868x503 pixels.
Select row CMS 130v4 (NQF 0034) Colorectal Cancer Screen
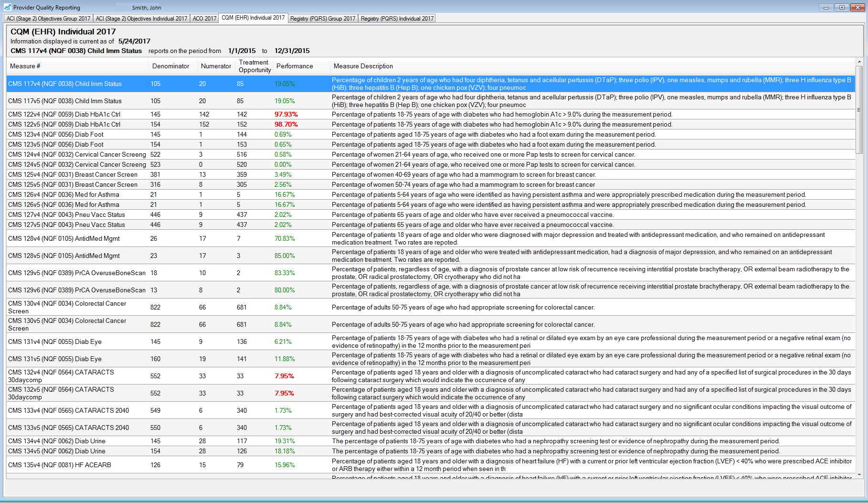pyautogui.click(x=431, y=307)
